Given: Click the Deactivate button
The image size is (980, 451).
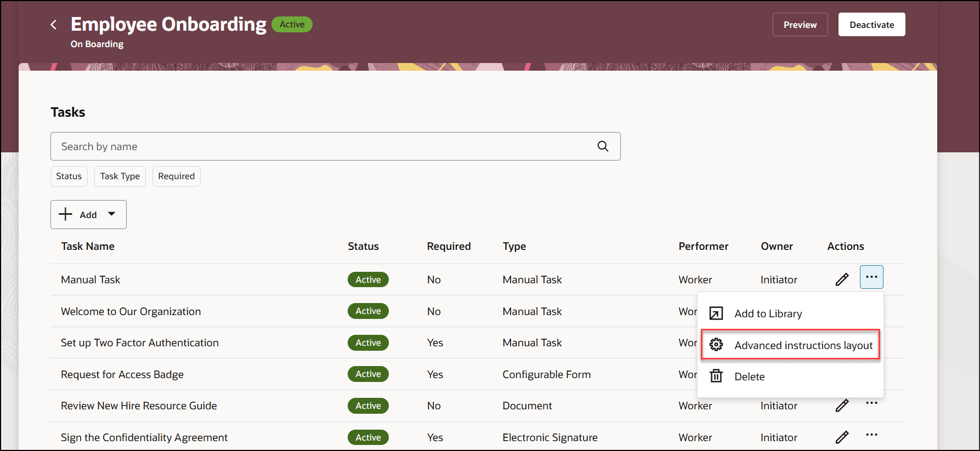Looking at the screenshot, I should point(872,25).
